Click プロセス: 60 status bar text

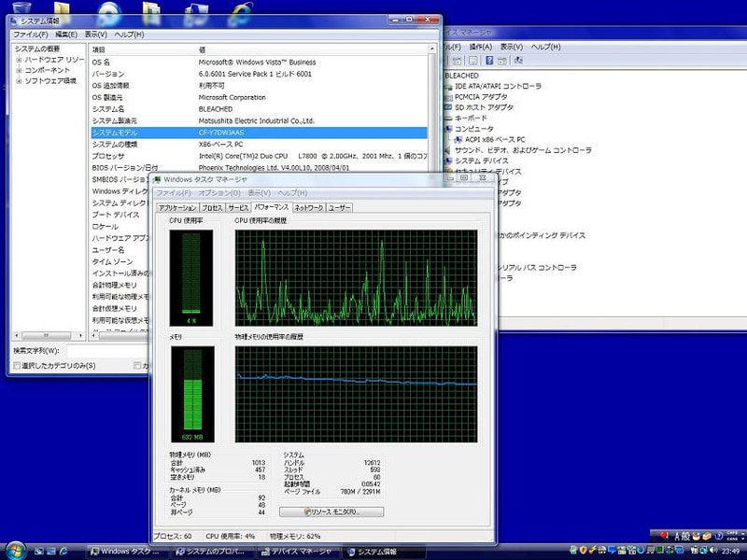173,536
